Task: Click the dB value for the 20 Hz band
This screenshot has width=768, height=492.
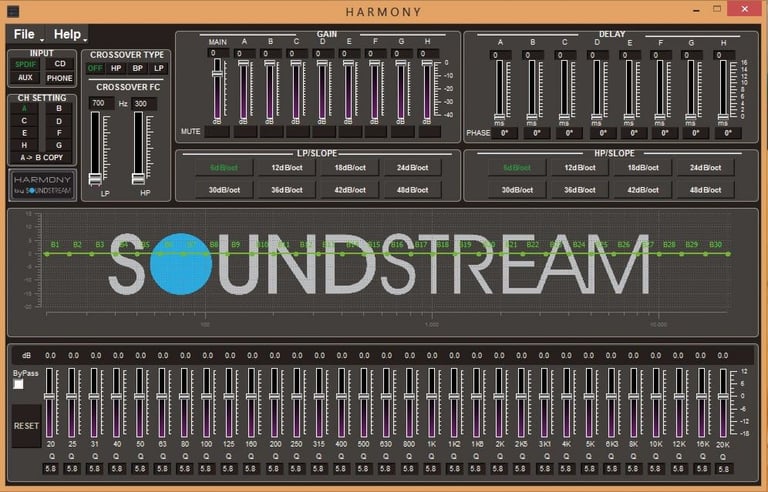Action: pos(50,356)
